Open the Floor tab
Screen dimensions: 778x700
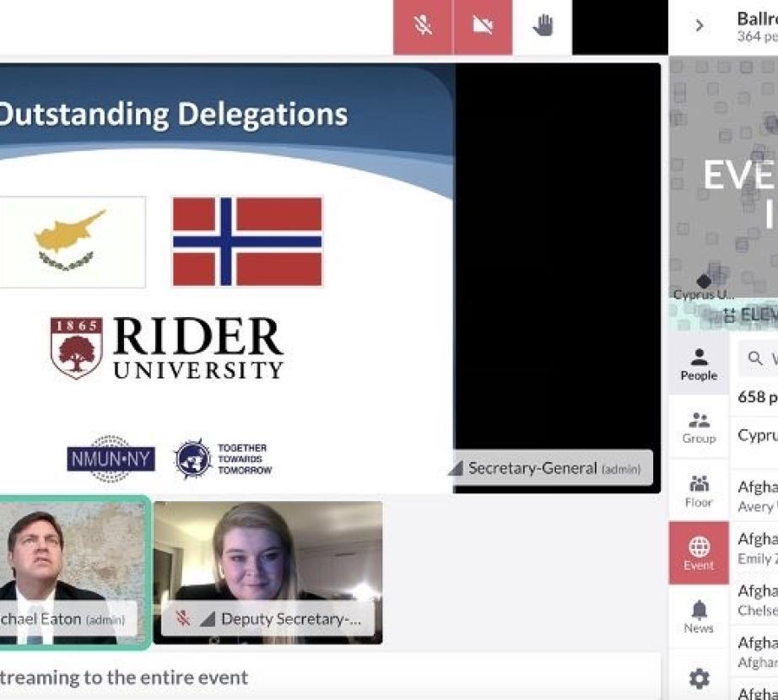[x=699, y=491]
